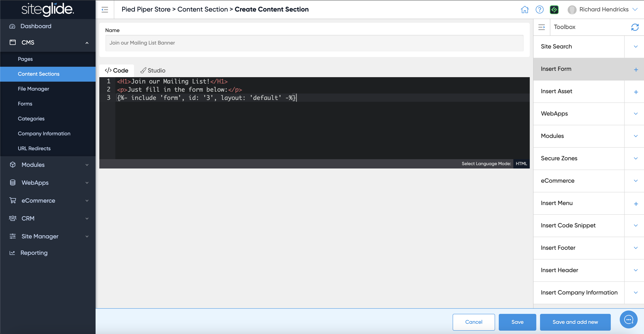Collapse the left sidebar menu
The width and height of the screenshot is (644, 334).
click(x=105, y=10)
